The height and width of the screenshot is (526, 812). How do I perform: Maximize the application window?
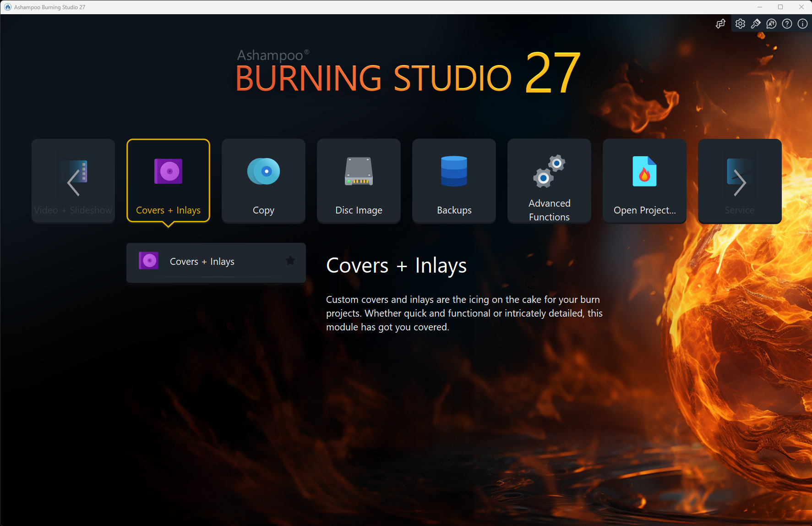click(780, 7)
